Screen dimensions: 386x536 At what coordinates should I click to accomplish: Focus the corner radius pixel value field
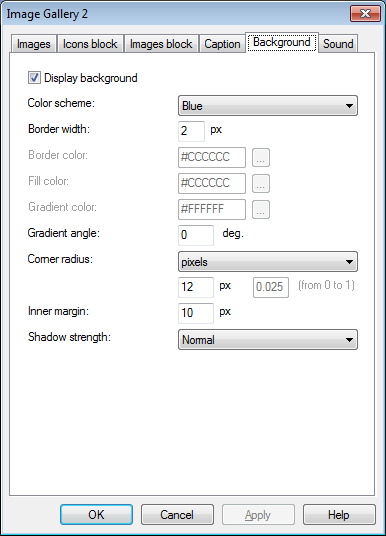196,287
